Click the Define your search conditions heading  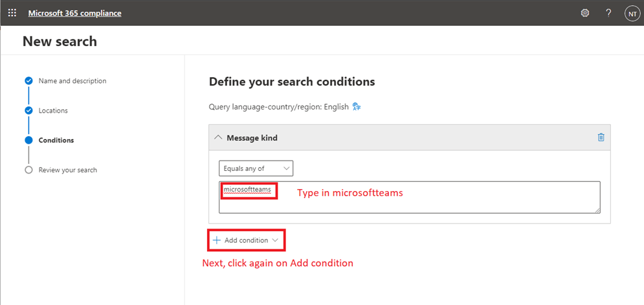pyautogui.click(x=292, y=82)
